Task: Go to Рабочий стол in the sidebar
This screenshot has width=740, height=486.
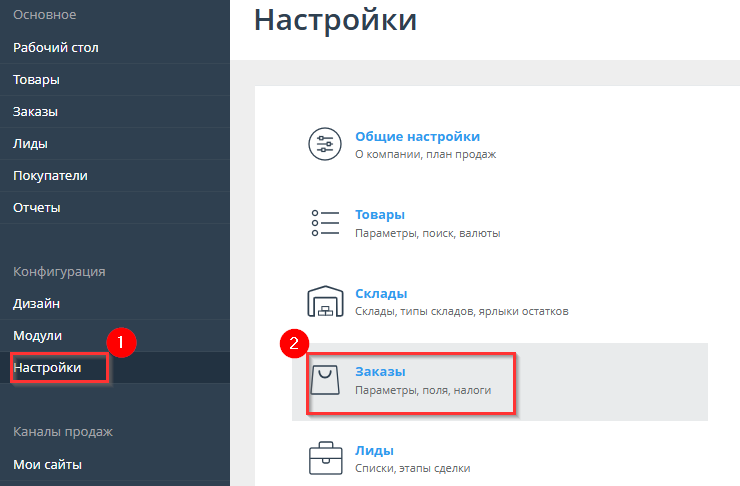Action: pyautogui.click(x=56, y=47)
